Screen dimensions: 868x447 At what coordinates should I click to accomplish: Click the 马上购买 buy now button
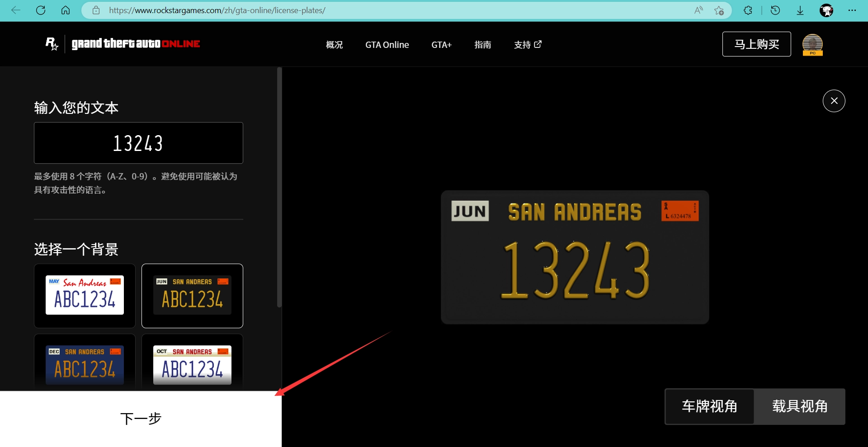756,44
